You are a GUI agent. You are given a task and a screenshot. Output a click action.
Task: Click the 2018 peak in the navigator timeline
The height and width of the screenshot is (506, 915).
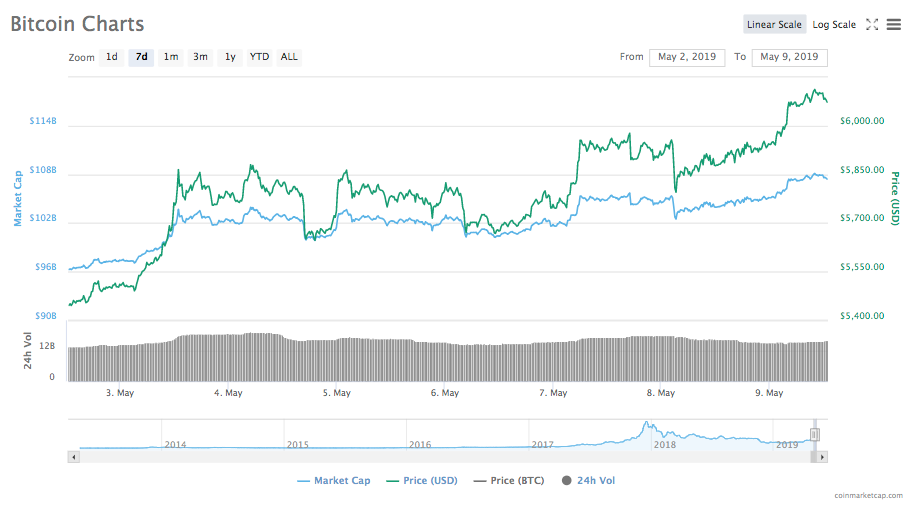646,424
